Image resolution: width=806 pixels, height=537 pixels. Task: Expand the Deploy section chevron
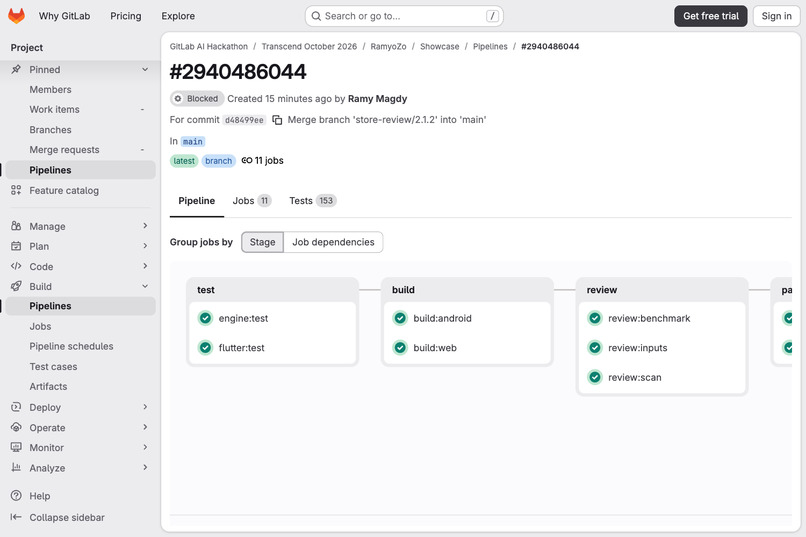click(145, 406)
